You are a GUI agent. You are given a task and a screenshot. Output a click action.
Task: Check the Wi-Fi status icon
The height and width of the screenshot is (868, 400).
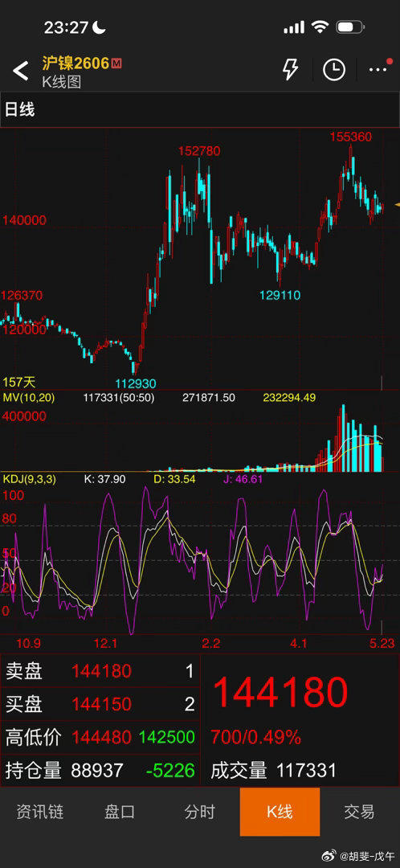click(320, 27)
